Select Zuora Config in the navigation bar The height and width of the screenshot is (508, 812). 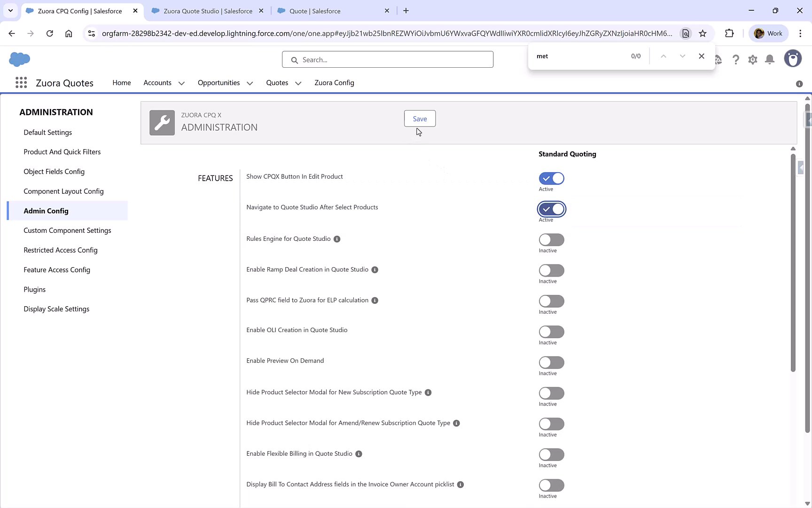coord(334,83)
